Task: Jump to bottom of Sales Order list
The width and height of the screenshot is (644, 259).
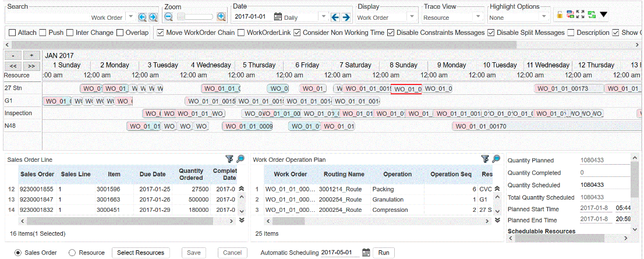Action: pyautogui.click(x=242, y=220)
